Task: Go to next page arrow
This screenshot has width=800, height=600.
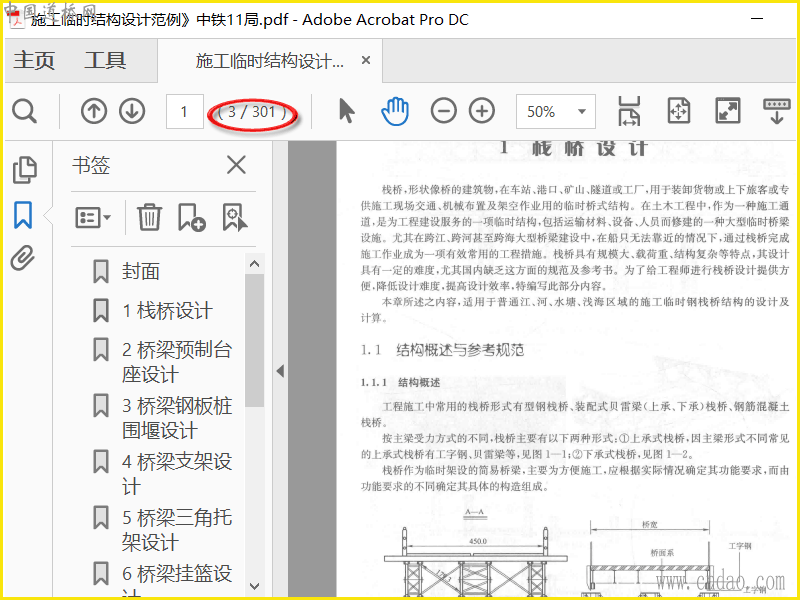Action: [132, 111]
